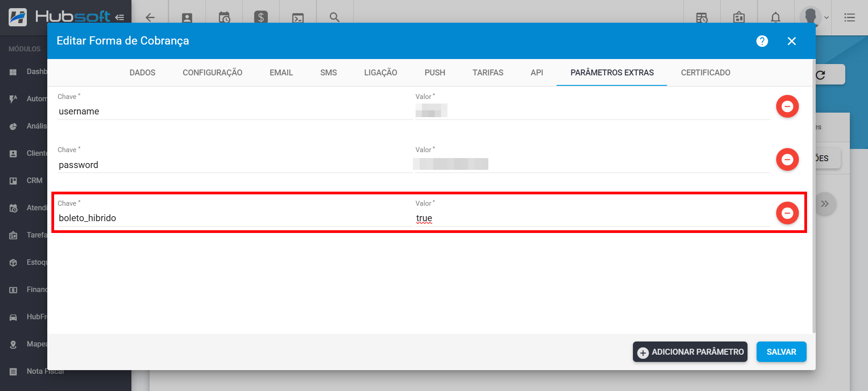
Task: Open the Nota Fiscal module icon in the sidebar
Action: (13, 371)
